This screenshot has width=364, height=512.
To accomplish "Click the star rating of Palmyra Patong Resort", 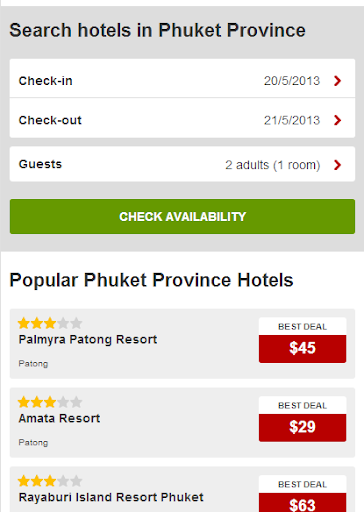I will coord(50,323).
